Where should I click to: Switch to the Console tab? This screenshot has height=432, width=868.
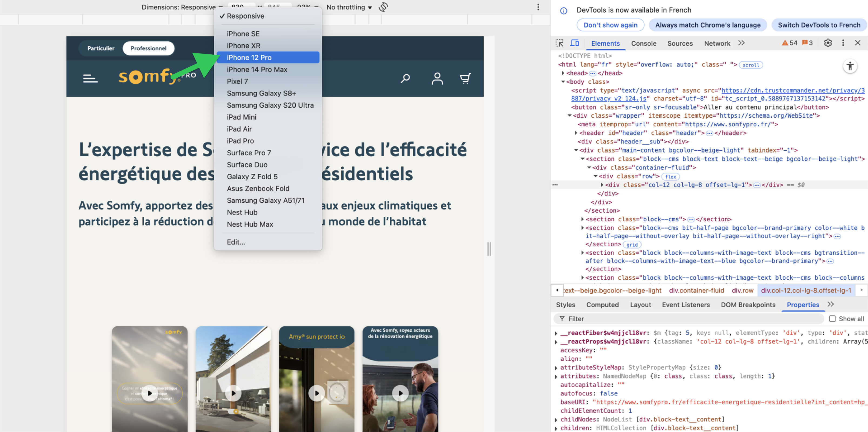(644, 43)
